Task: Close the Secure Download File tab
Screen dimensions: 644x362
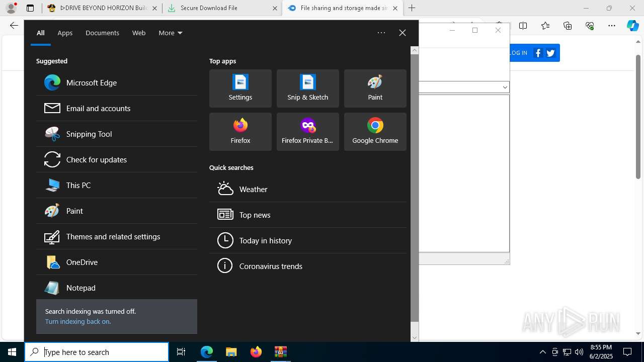Action: point(275,9)
